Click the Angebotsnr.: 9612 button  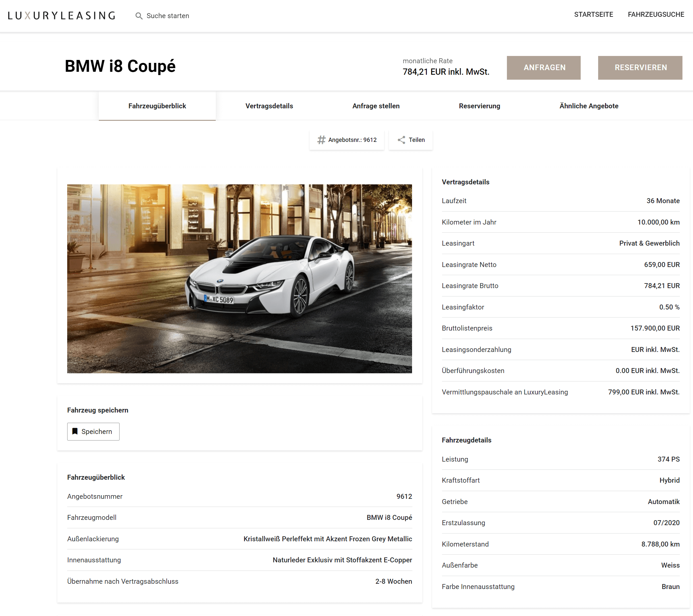tap(346, 140)
